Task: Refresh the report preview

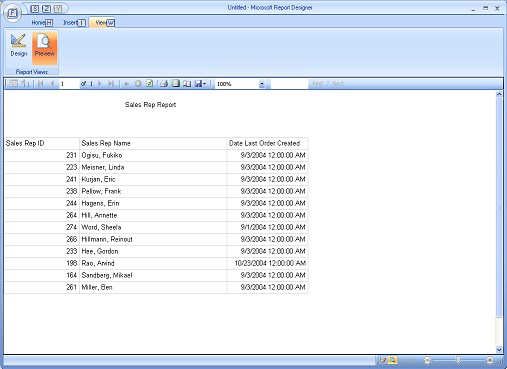Action: click(150, 84)
